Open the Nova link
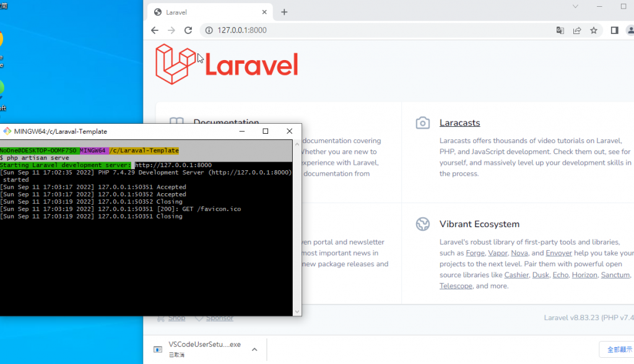This screenshot has height=364, width=634. [519, 253]
